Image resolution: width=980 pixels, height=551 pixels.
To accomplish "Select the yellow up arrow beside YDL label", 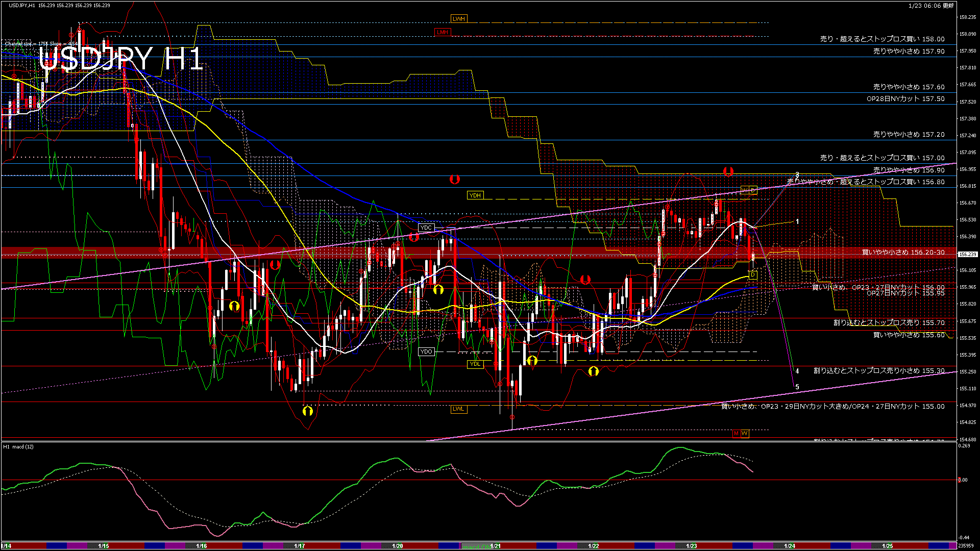I will [532, 361].
